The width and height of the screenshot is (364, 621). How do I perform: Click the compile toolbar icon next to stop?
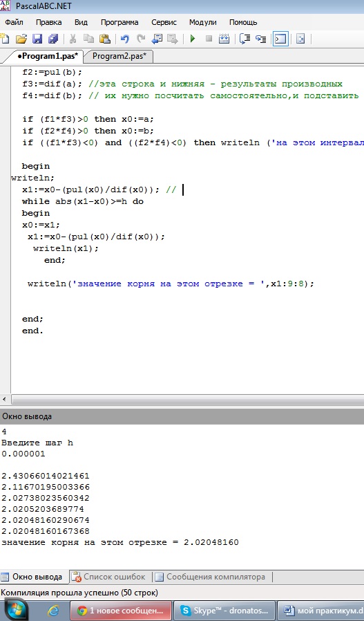pos(224,39)
